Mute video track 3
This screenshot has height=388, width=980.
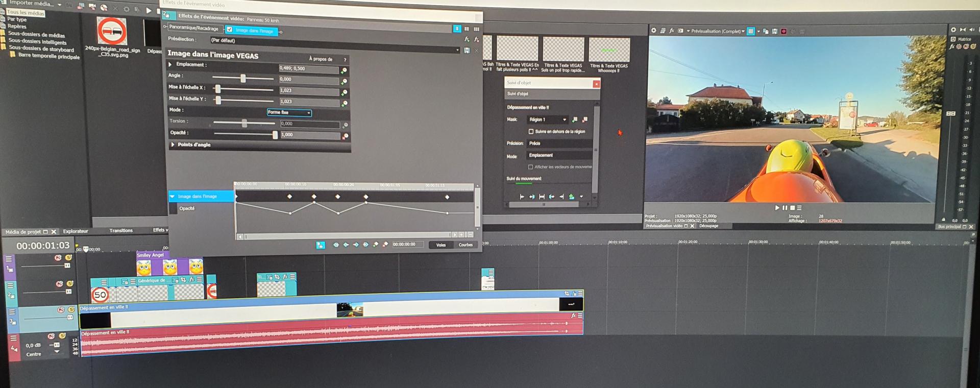click(61, 310)
